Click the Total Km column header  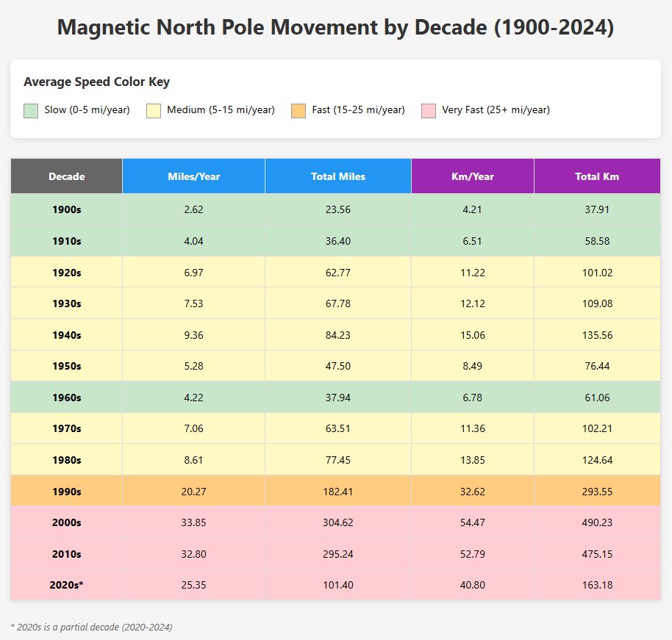[597, 176]
